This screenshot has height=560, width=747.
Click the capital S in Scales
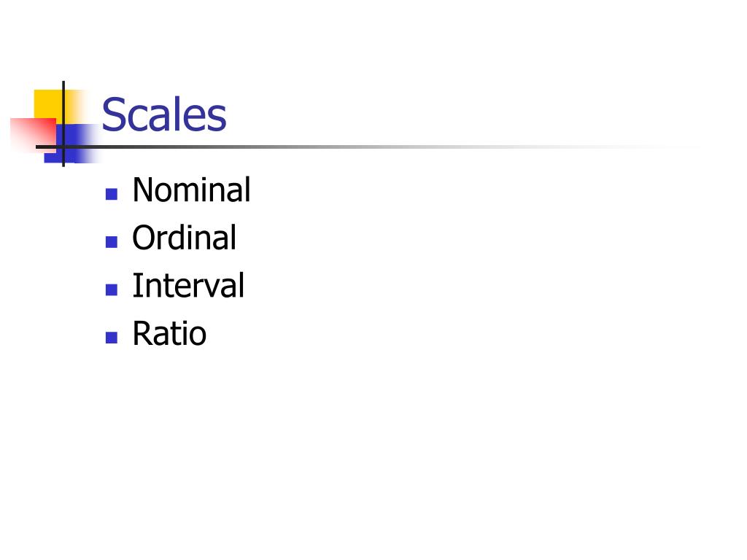(113, 117)
